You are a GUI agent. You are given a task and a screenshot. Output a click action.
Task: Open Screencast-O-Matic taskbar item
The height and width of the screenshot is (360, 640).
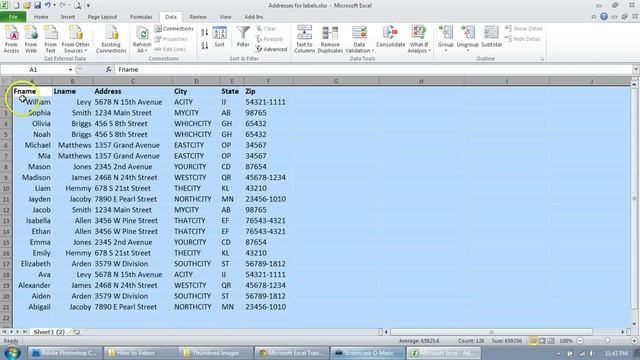(x=367, y=353)
